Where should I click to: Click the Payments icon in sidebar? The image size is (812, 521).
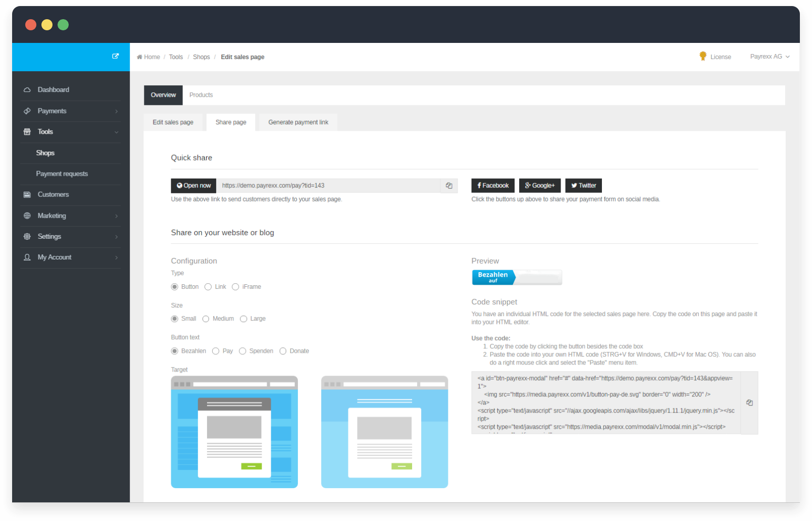(x=27, y=111)
